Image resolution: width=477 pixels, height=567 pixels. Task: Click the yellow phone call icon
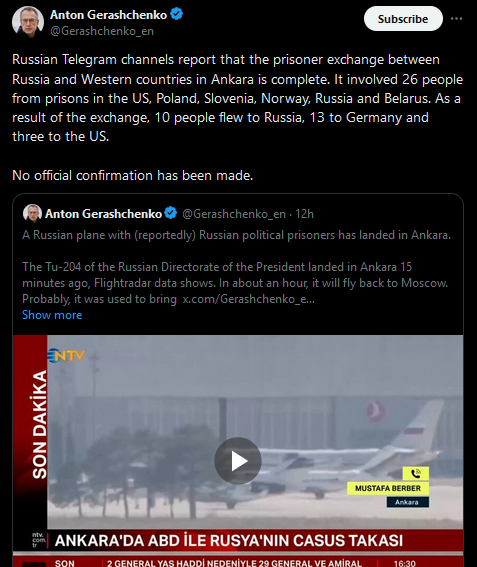click(x=416, y=473)
